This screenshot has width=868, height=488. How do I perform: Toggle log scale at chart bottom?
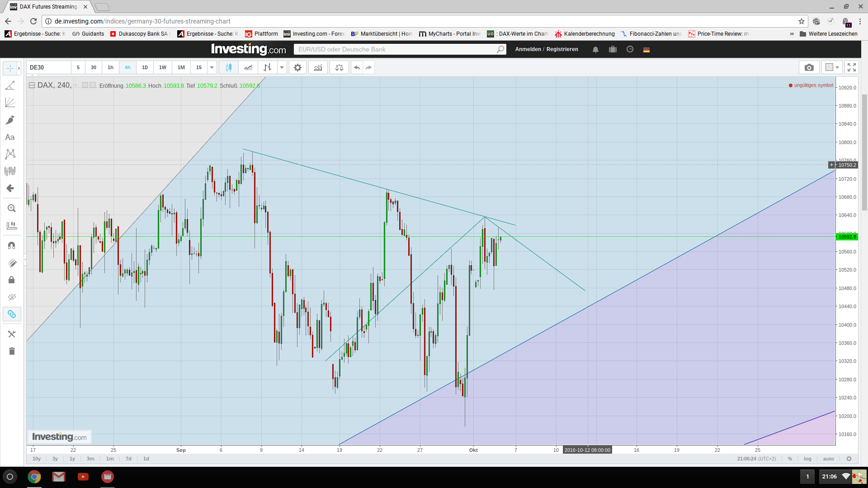point(807,459)
